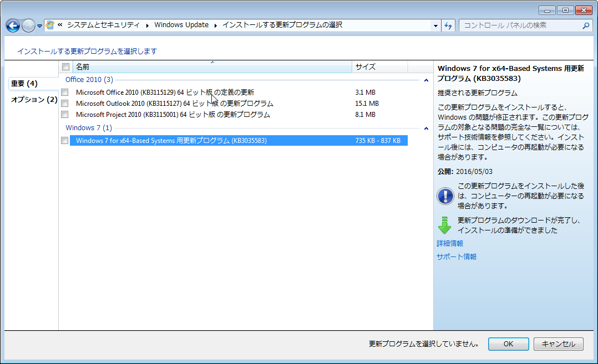Open the 詳細情報 link
598x364 pixels.
coord(450,243)
